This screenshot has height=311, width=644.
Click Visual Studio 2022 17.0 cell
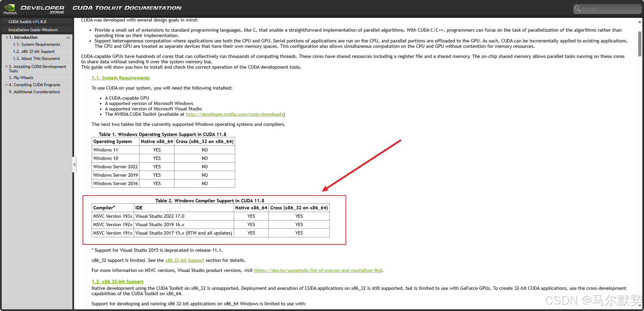click(x=184, y=216)
